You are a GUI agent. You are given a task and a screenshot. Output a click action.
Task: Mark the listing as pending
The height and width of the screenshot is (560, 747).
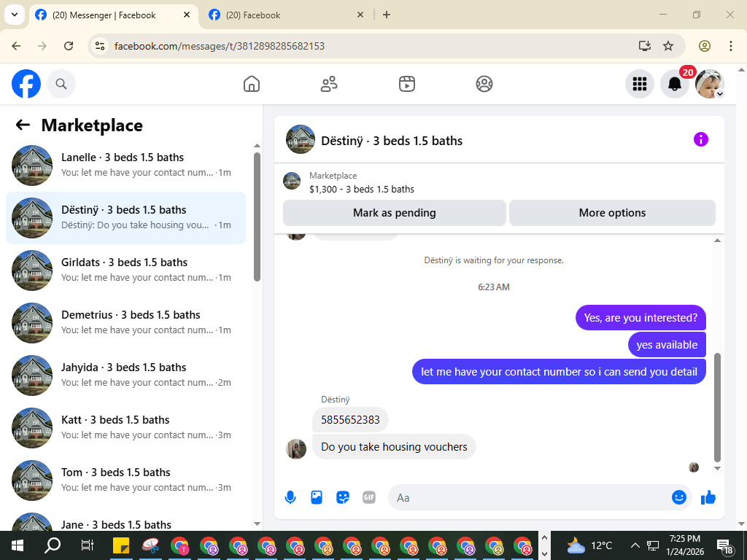coord(395,213)
